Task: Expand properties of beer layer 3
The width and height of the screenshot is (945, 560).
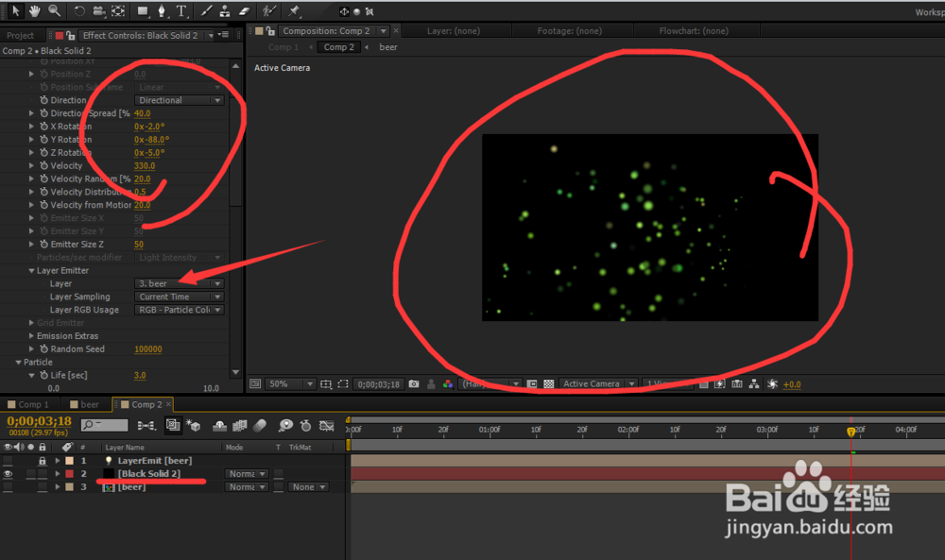Action: [58, 487]
